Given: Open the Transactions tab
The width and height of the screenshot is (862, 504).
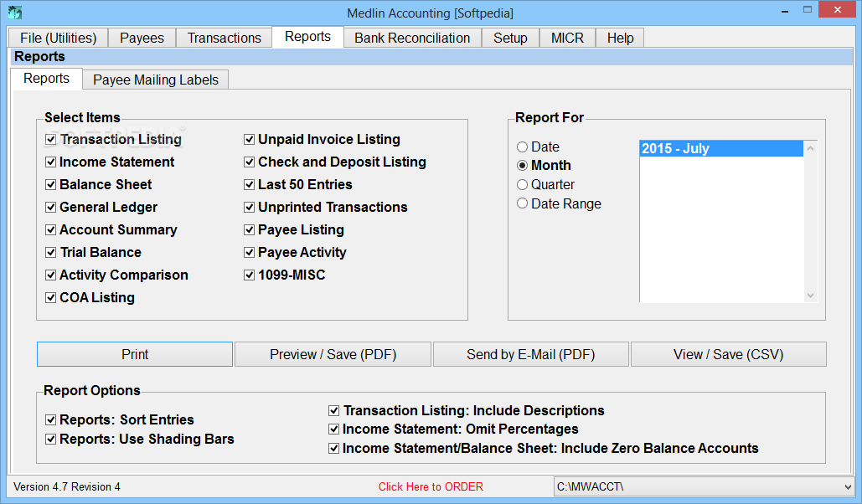Looking at the screenshot, I should (225, 38).
